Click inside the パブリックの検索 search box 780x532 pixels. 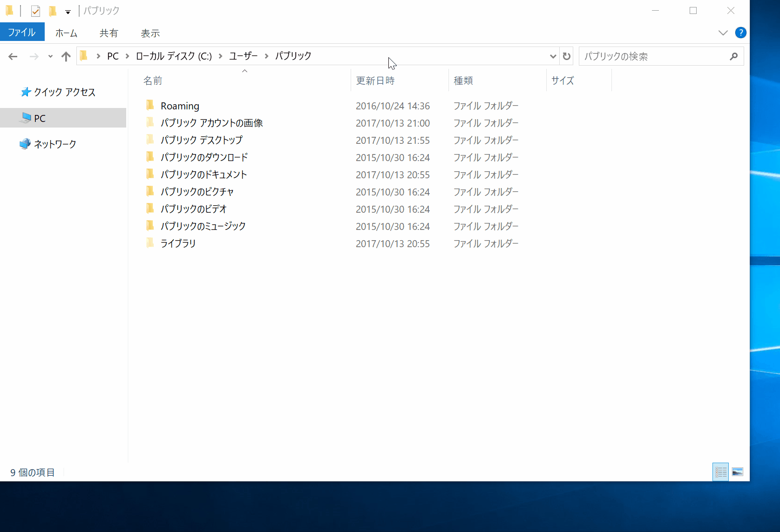click(652, 56)
